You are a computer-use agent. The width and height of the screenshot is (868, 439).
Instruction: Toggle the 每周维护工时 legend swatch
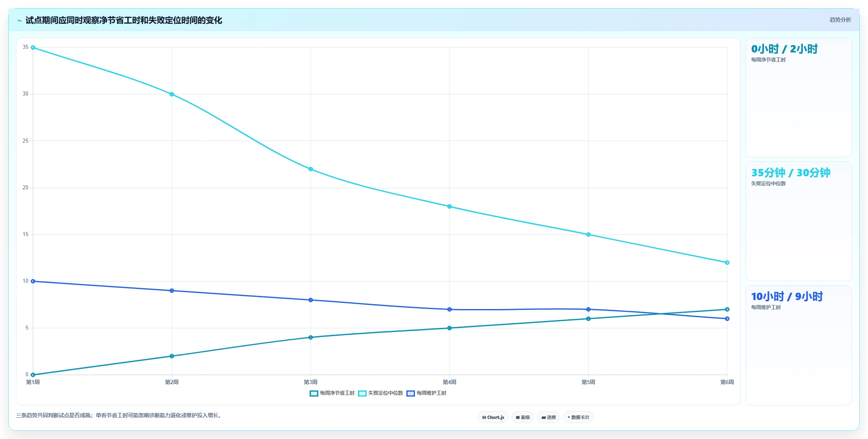(410, 394)
